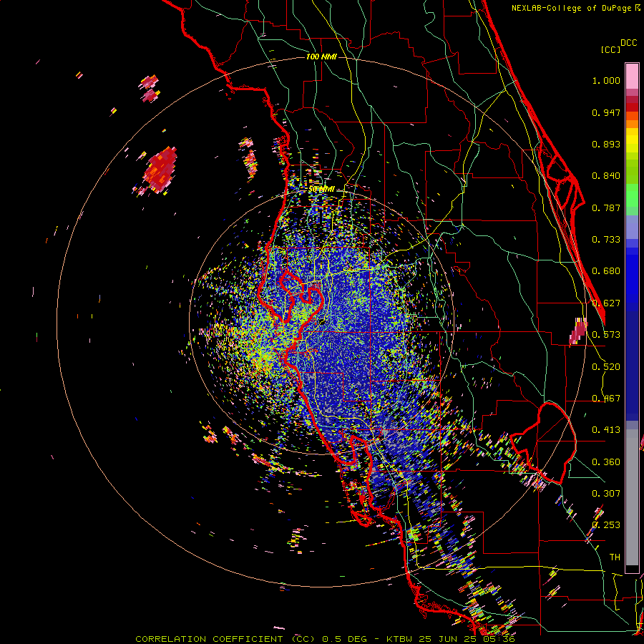Click the 100 NMI range ring label
The image size is (644, 644).
pos(321,57)
